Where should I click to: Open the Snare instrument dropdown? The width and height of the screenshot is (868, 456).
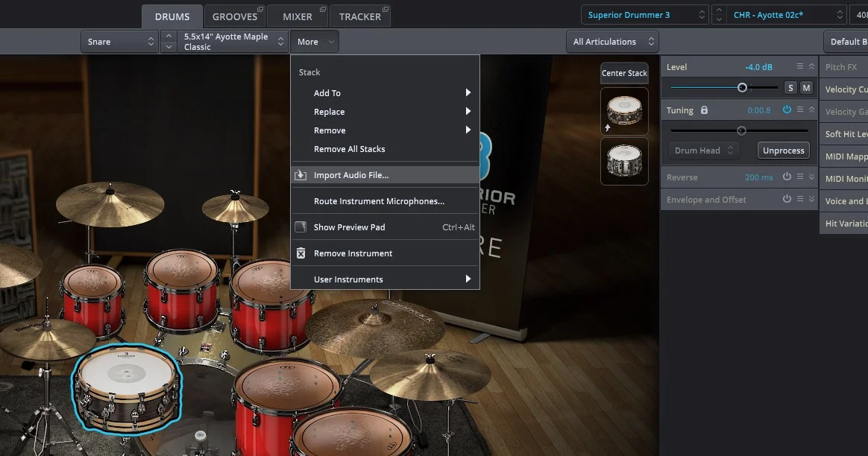coord(119,42)
